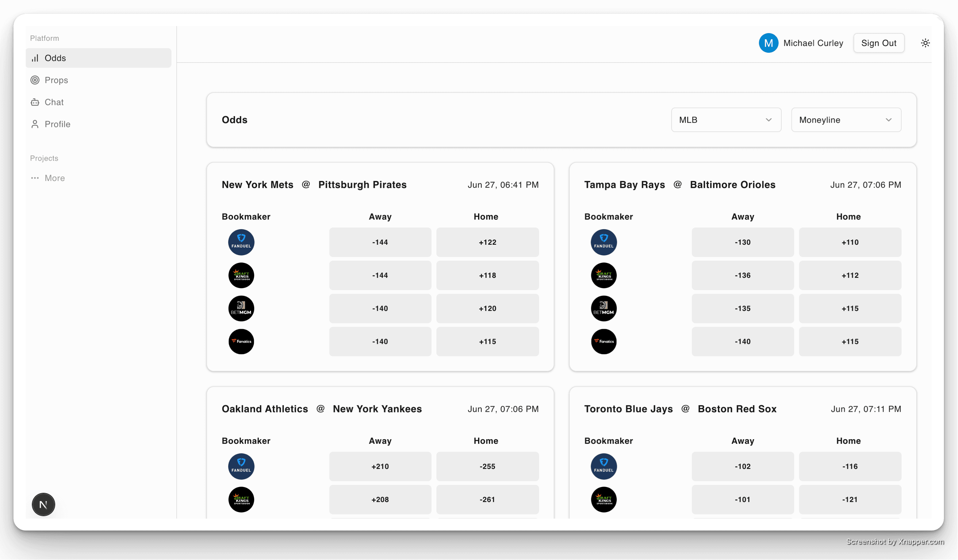This screenshot has width=958, height=560.
Task: Click the Fanatics logo in Rays game
Action: coord(603,341)
